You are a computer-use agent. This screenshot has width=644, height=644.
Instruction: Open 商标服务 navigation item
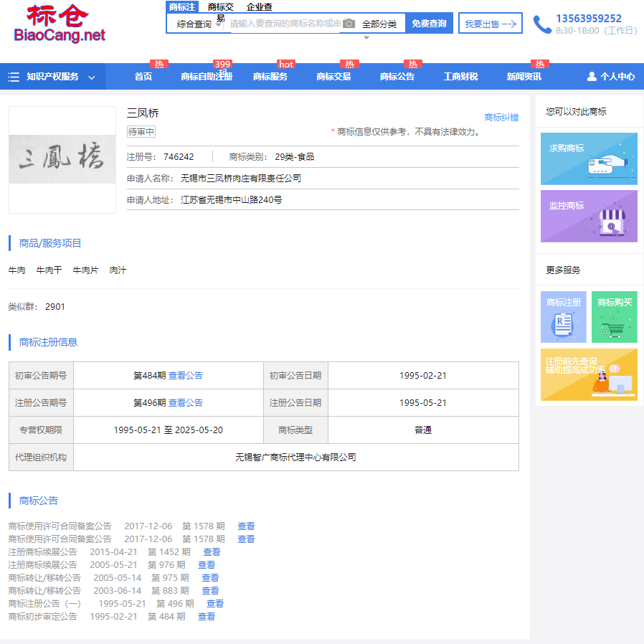pos(270,77)
